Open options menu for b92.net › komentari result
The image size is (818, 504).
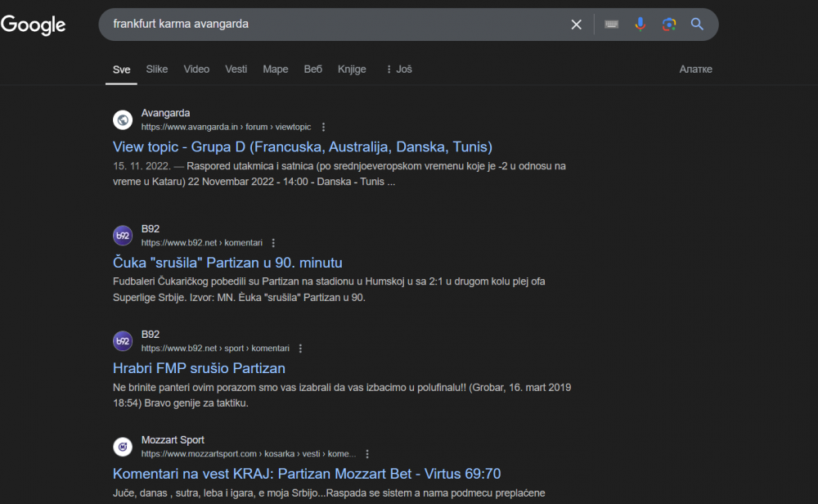click(273, 243)
